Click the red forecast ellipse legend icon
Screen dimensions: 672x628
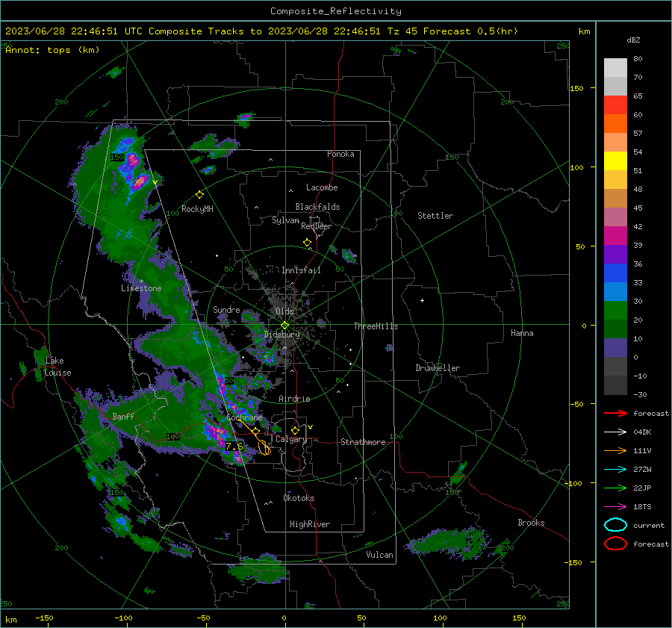615,544
